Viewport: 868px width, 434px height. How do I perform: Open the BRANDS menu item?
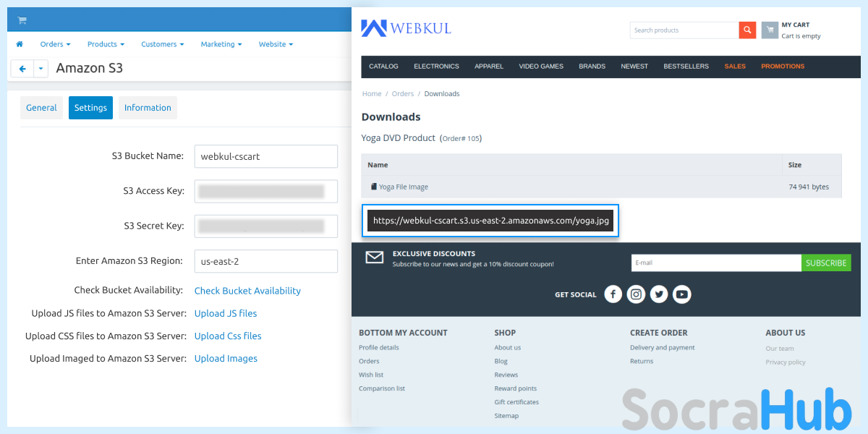(592, 67)
